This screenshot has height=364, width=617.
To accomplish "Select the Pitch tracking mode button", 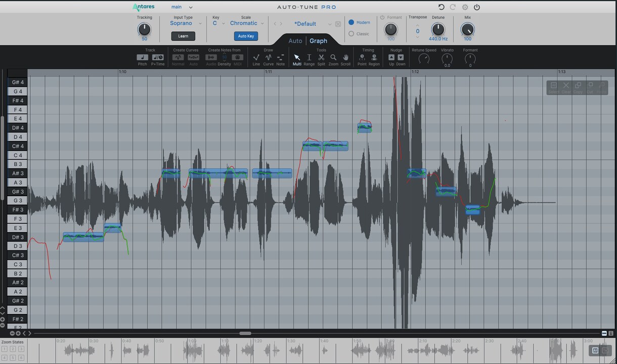I will pyautogui.click(x=143, y=58).
